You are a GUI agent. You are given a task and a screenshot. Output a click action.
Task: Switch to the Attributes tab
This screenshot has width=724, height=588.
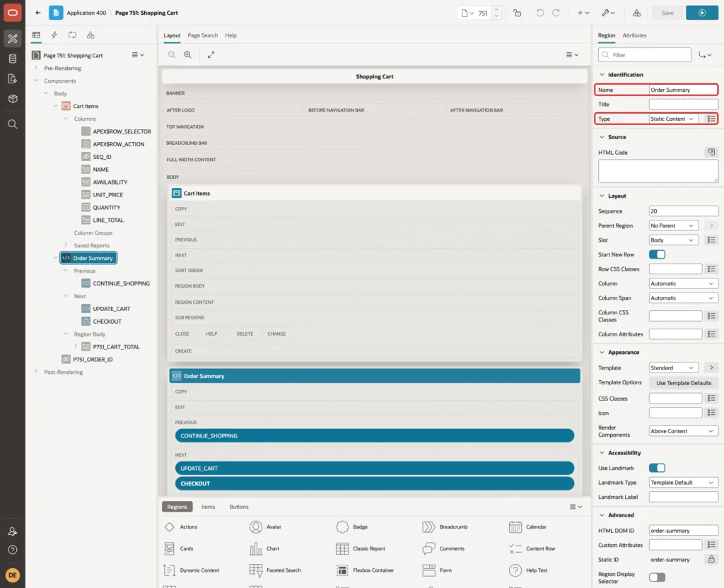(634, 35)
